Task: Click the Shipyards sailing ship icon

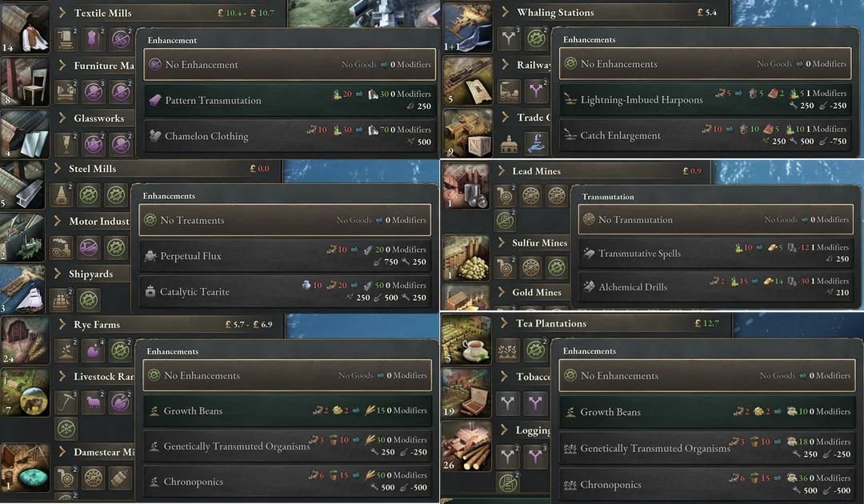Action: (22, 290)
